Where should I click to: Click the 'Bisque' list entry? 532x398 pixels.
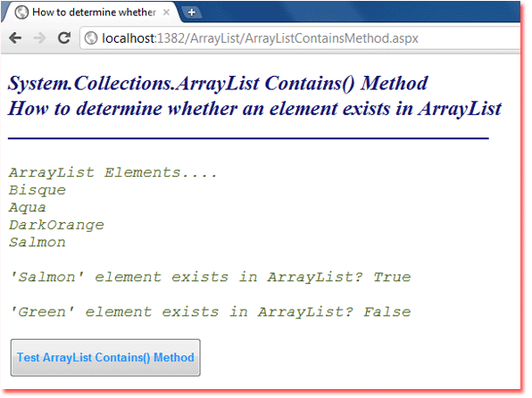[x=37, y=190]
